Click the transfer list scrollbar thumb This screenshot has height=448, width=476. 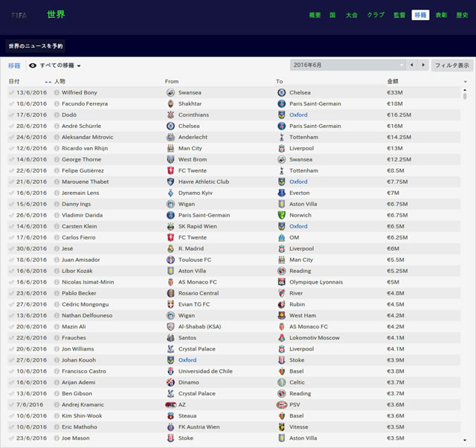click(464, 96)
